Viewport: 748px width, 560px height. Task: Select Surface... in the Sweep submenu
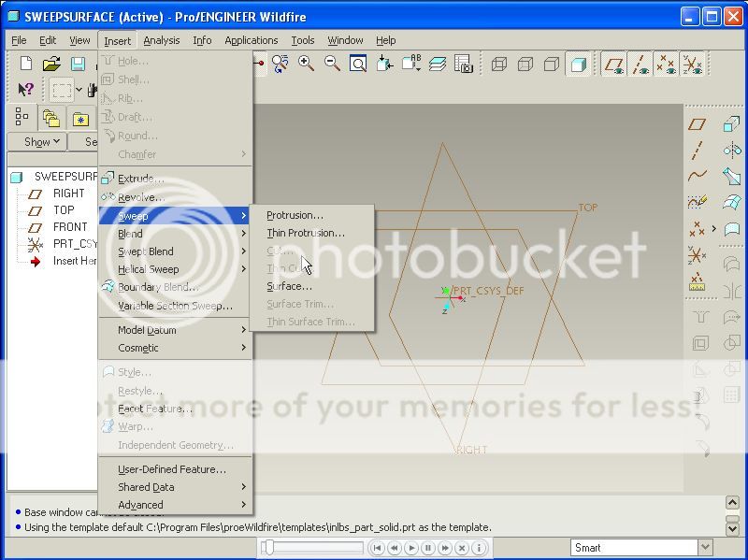point(289,286)
